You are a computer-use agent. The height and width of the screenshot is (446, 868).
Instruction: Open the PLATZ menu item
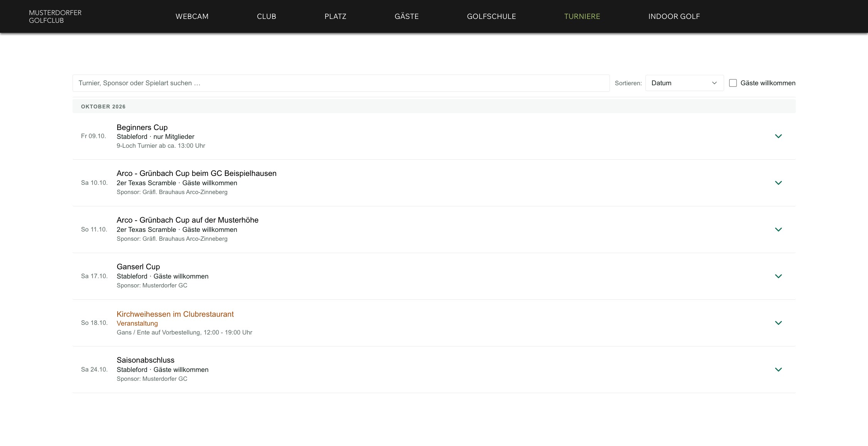click(335, 16)
